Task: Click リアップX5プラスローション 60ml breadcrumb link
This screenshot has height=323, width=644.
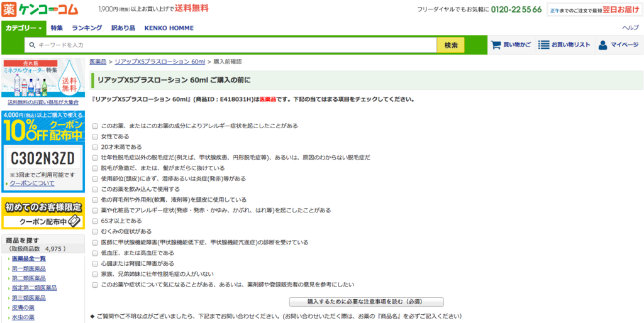Action: (x=160, y=62)
